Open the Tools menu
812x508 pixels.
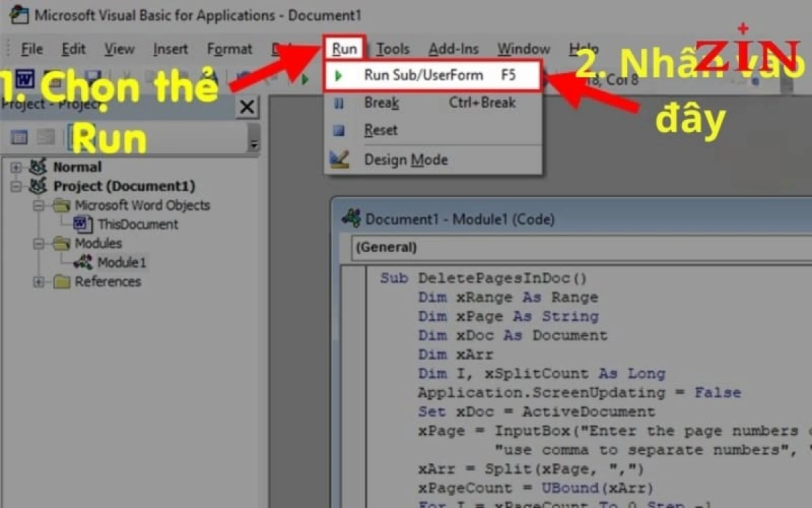tap(393, 49)
